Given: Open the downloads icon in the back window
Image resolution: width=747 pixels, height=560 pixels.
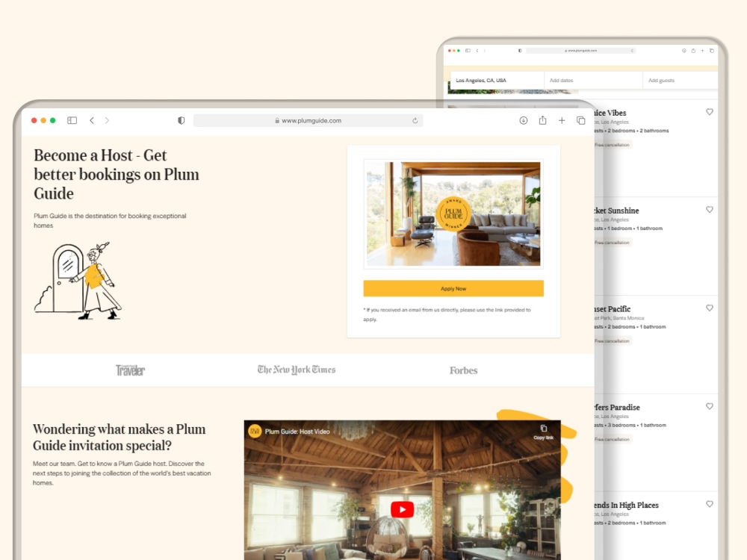Looking at the screenshot, I should tap(684, 51).
